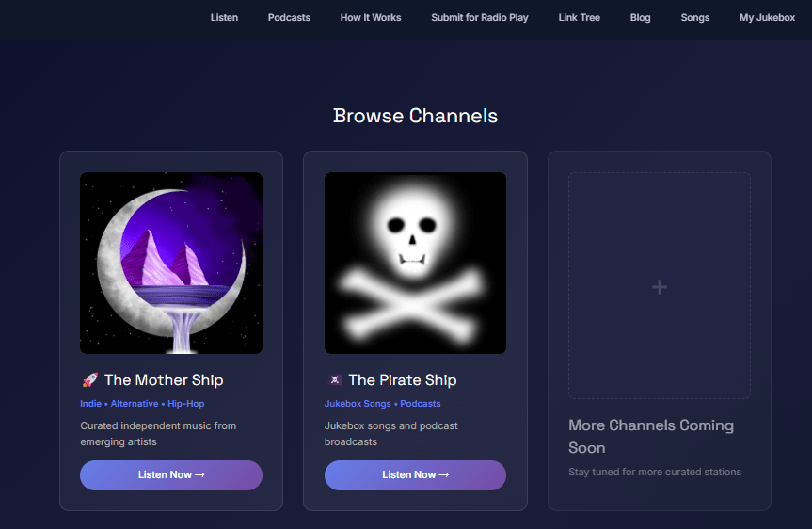Click the skull crossbones icon beside The Pirate Ship
812x529 pixels.
click(x=334, y=380)
